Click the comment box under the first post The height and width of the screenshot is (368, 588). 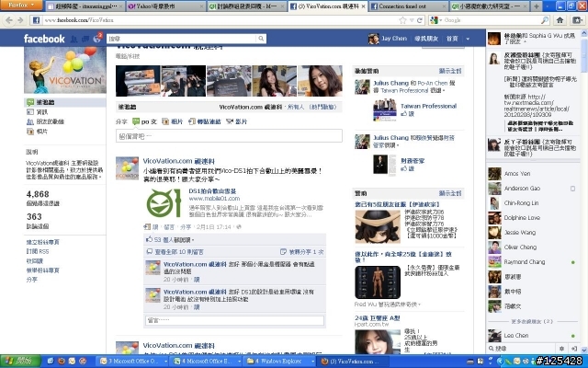coord(234,320)
